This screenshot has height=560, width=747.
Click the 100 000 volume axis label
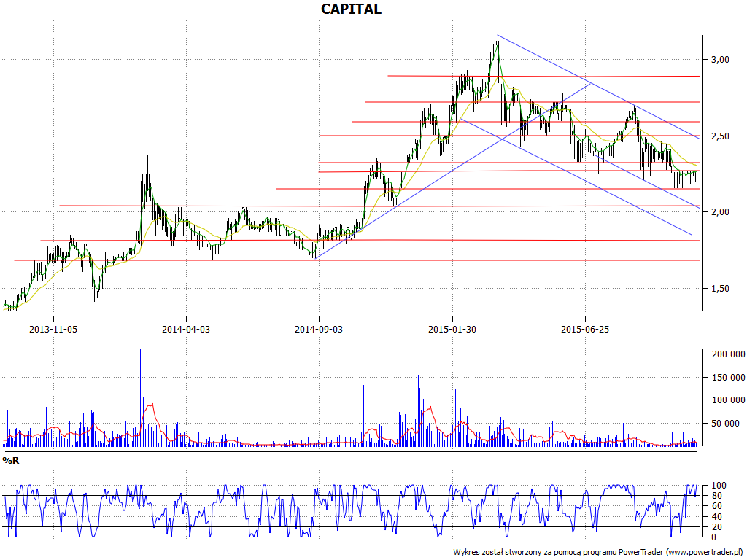click(x=729, y=400)
